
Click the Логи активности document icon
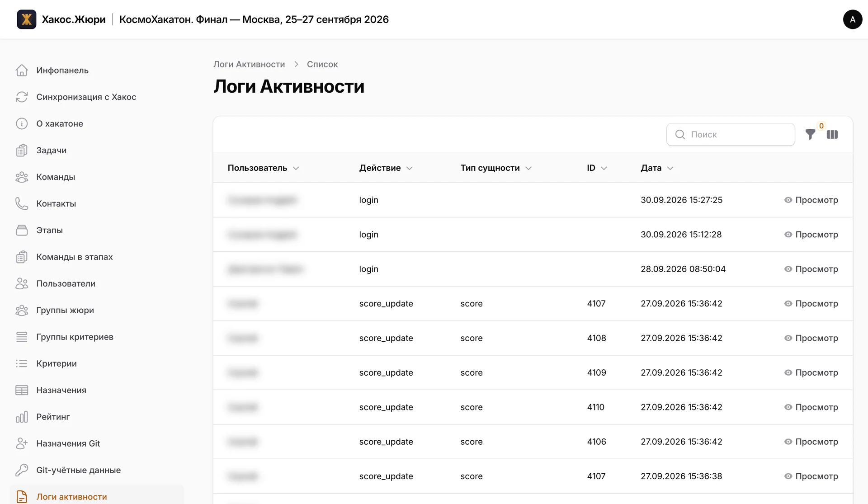(x=22, y=497)
